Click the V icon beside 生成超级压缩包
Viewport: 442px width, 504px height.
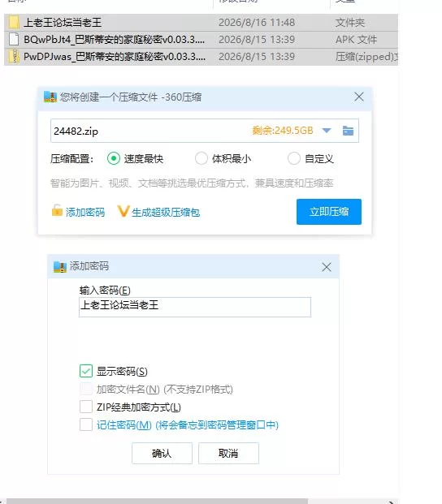coord(123,211)
